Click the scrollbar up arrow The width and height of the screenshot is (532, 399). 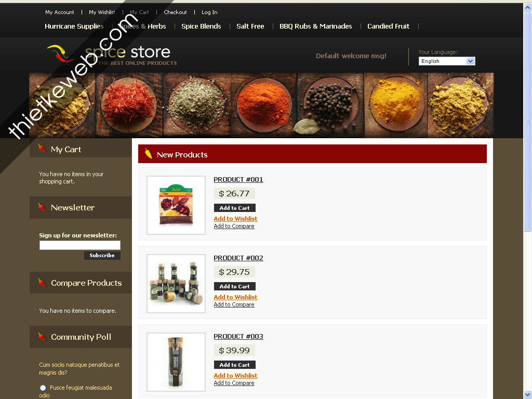tap(527, 8)
